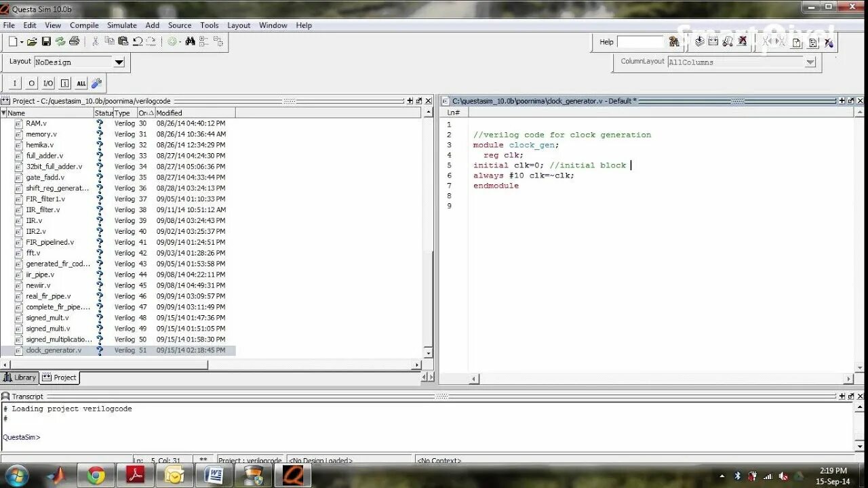Open the Compile menu
Viewport: 868px width, 488px height.
[x=84, y=25]
